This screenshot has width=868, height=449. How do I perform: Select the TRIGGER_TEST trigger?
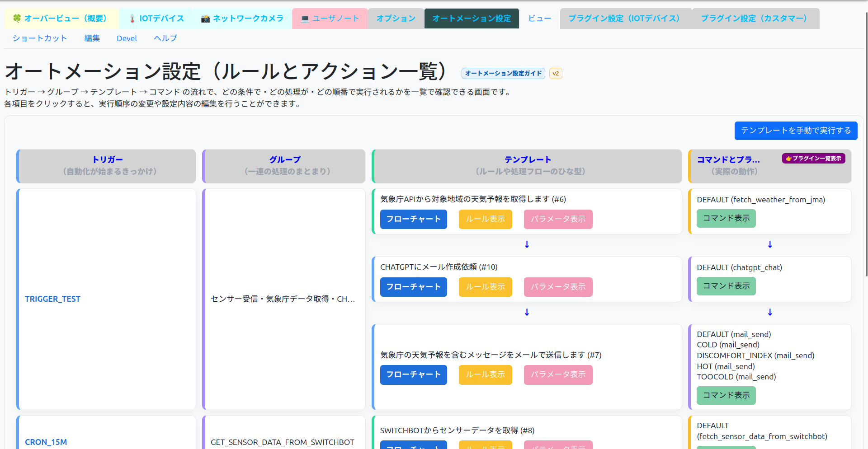52,299
